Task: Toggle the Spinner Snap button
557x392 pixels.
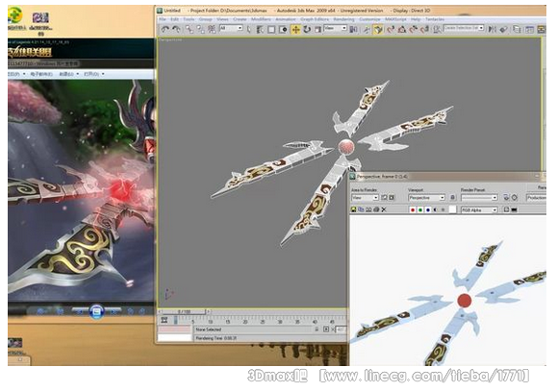Action: 424,30
